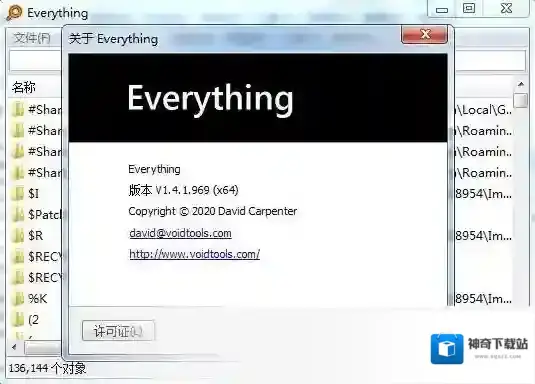This screenshot has height=384, width=535.
Task: Close the Everything main window
Action: pos(506,8)
